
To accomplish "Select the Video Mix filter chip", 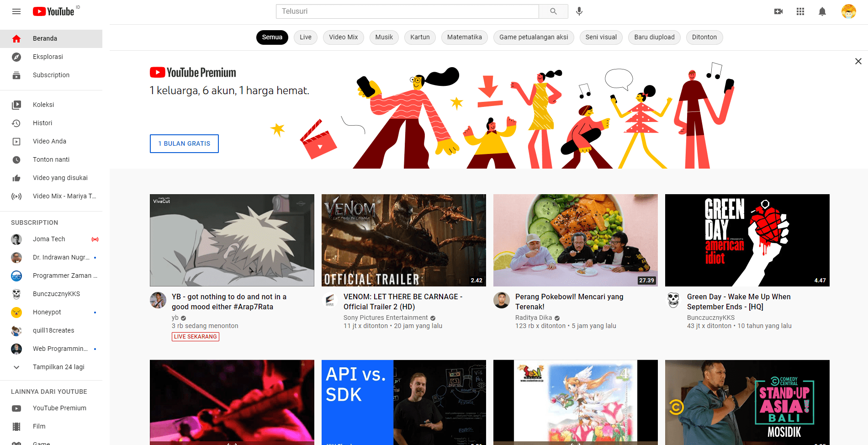I will (344, 37).
